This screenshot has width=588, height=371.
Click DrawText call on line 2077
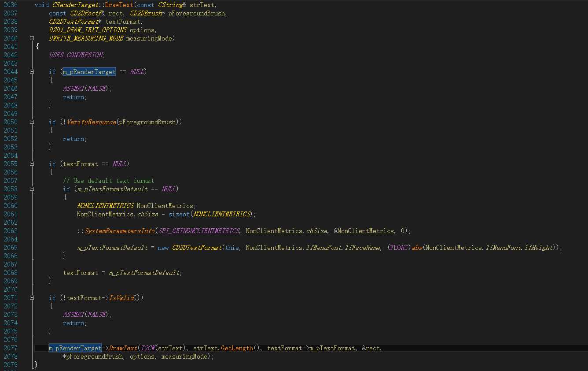[123, 348]
